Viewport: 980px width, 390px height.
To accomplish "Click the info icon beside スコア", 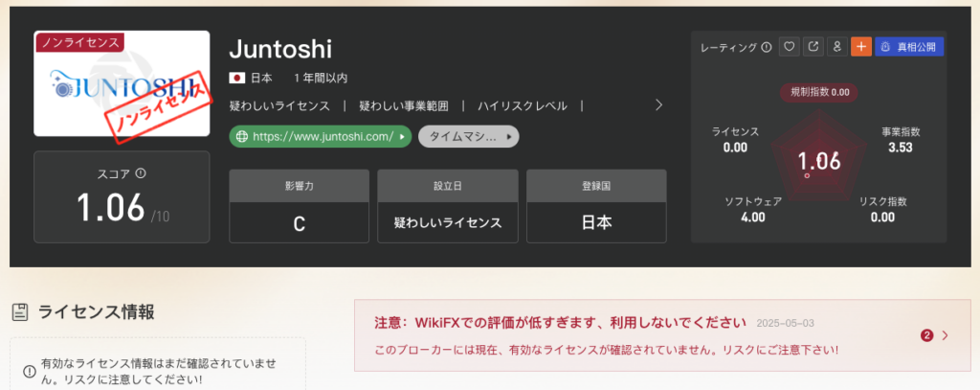I will coord(141,173).
